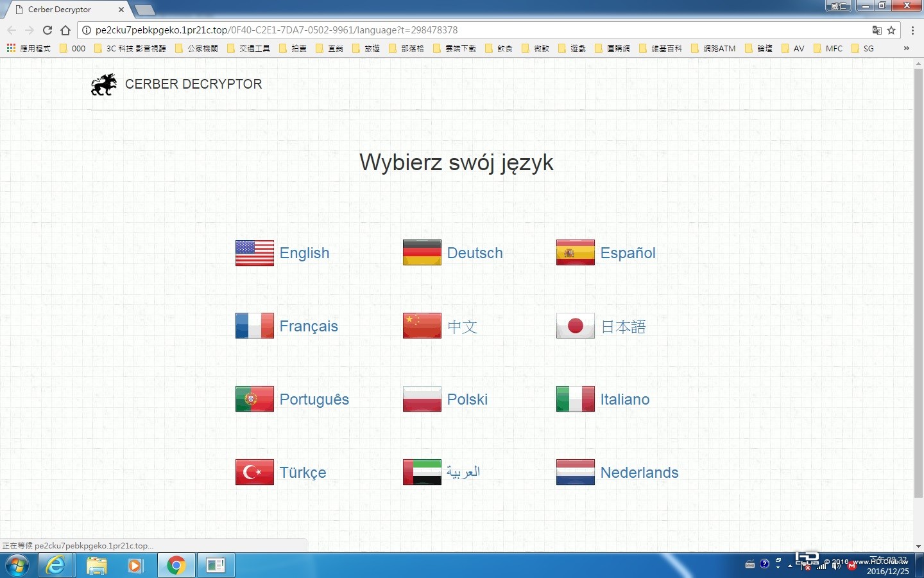Open the 拍賣 bookmark folder

click(293, 48)
